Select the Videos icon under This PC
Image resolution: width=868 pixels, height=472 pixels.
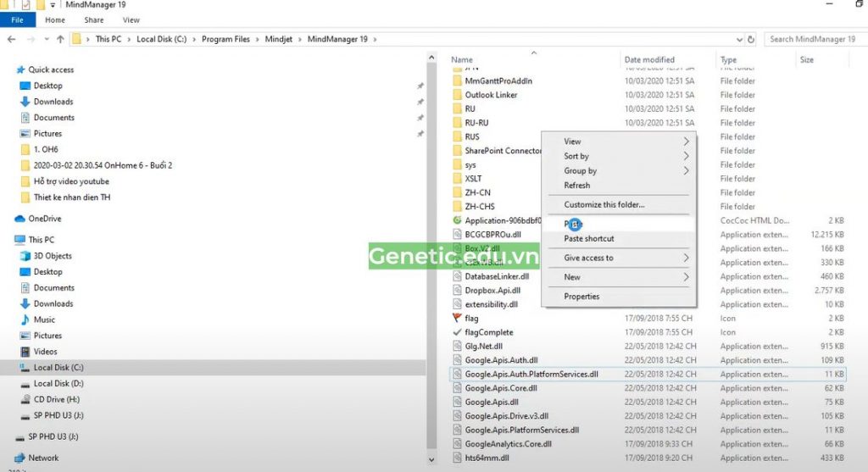click(x=25, y=352)
